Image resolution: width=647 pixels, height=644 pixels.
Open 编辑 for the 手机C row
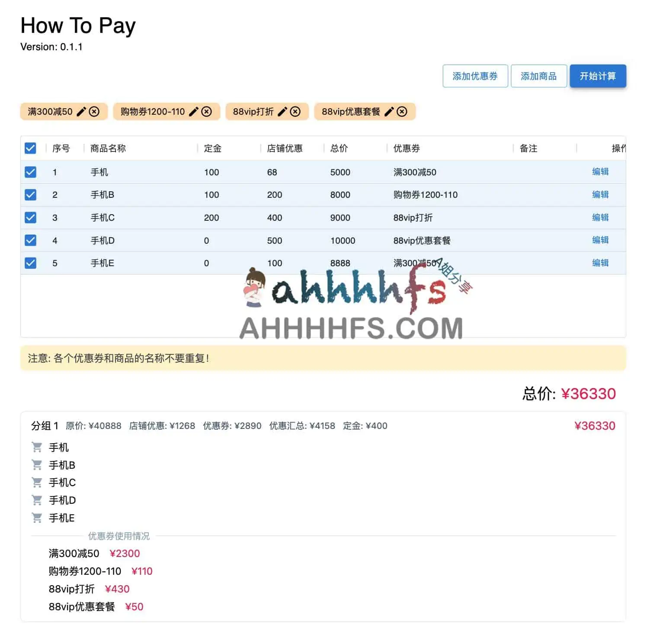tap(601, 217)
